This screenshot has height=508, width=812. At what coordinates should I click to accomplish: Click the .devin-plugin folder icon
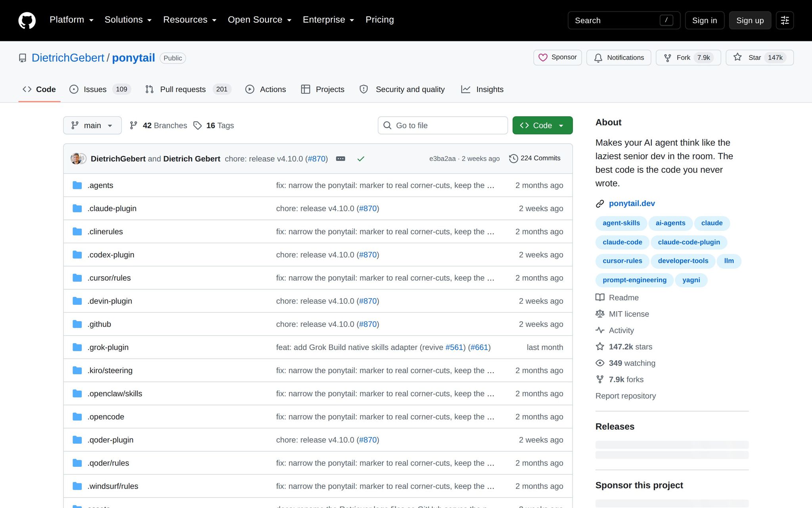click(x=77, y=301)
